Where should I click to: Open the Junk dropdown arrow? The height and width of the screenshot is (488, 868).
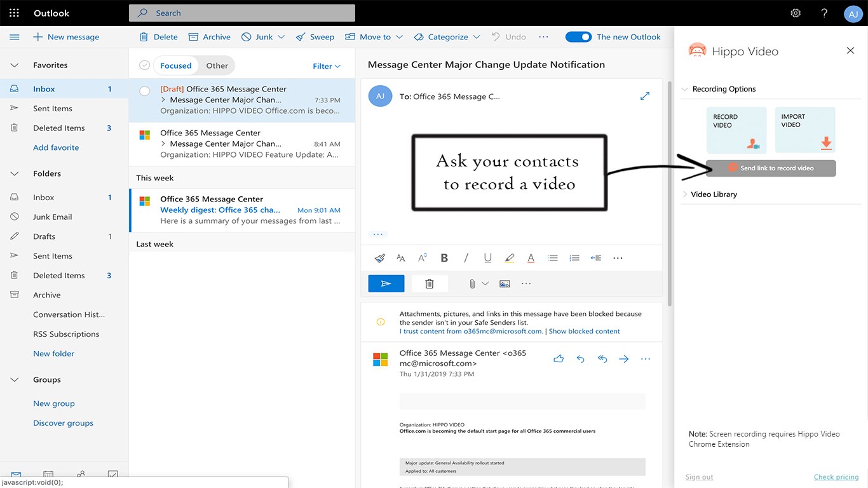click(281, 37)
